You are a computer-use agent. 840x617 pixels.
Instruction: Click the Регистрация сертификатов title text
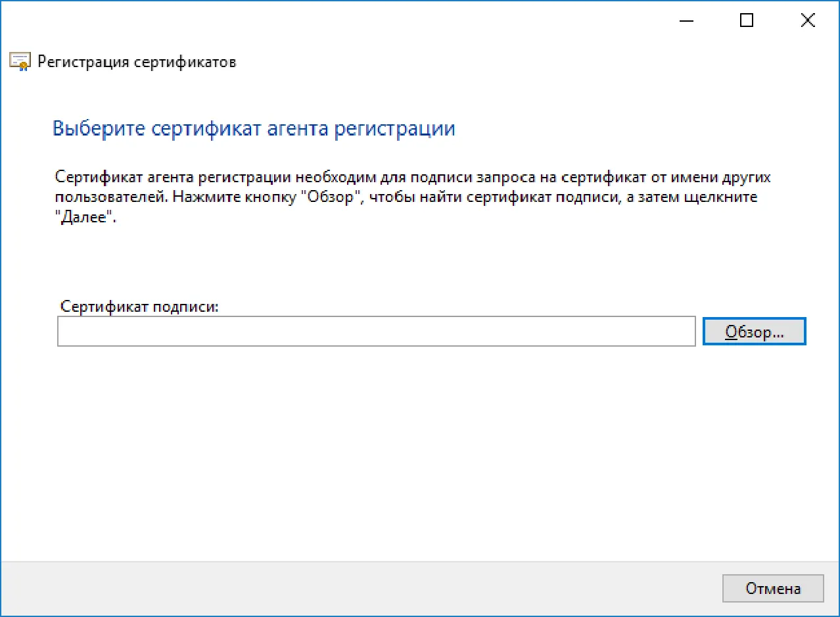137,62
